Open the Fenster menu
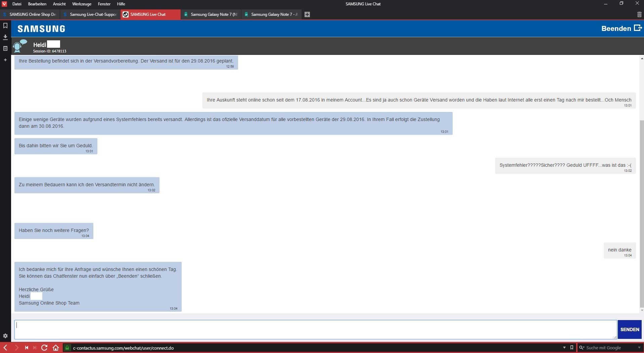Image resolution: width=644 pixels, height=353 pixels. [104, 4]
